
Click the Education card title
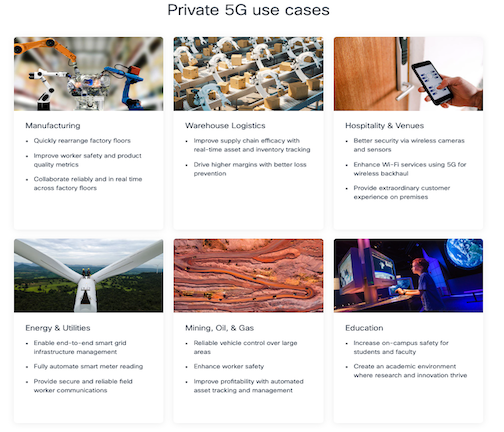point(364,328)
